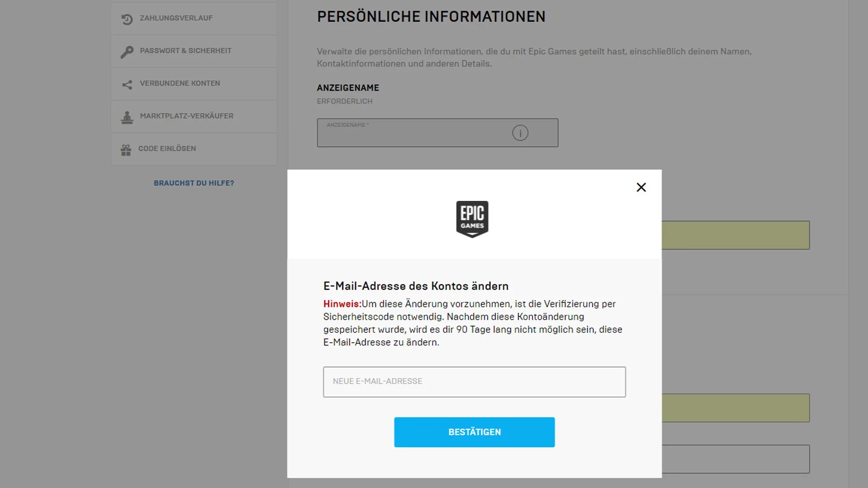Click the key icon for Passwort & Sicherheit

coord(127,52)
